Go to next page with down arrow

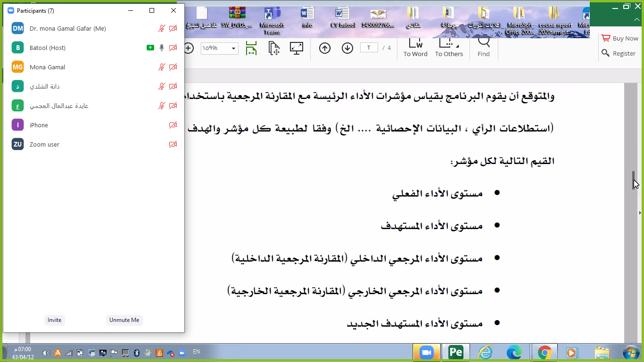347,48
